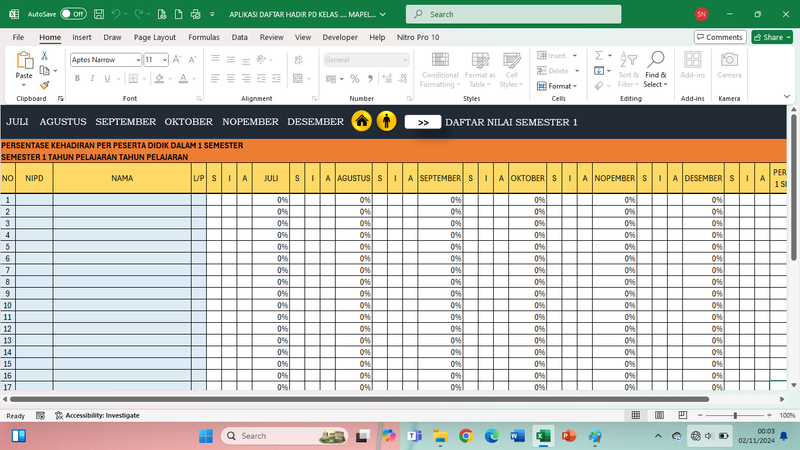The width and height of the screenshot is (800, 450).
Task: Click the Search box in title bar
Action: 513,14
